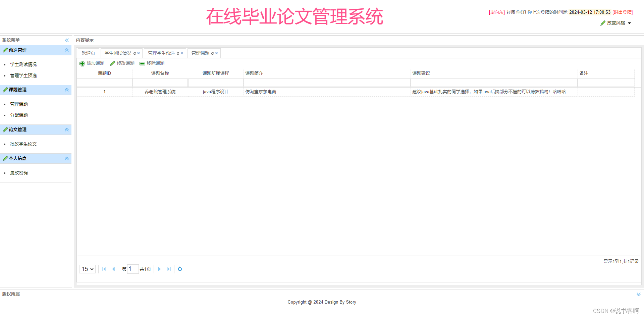
Task: Refresh the 管理课题 tab
Action: pyautogui.click(x=212, y=53)
